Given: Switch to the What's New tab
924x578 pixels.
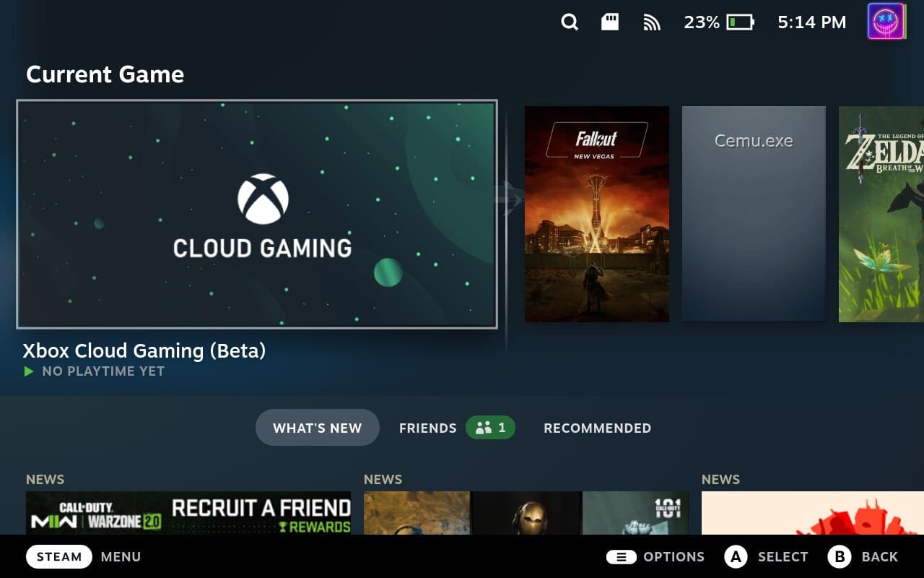Looking at the screenshot, I should [x=318, y=428].
